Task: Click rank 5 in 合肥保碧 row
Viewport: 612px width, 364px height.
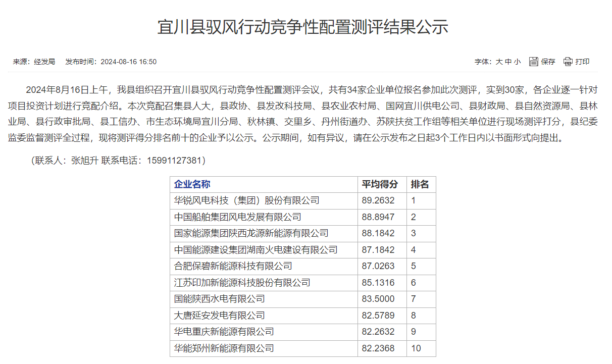Action: 413,266
